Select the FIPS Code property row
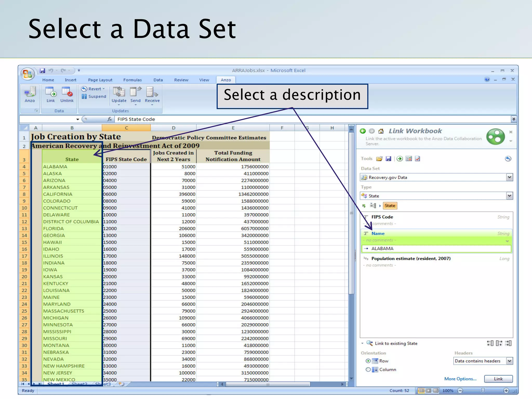 point(436,220)
